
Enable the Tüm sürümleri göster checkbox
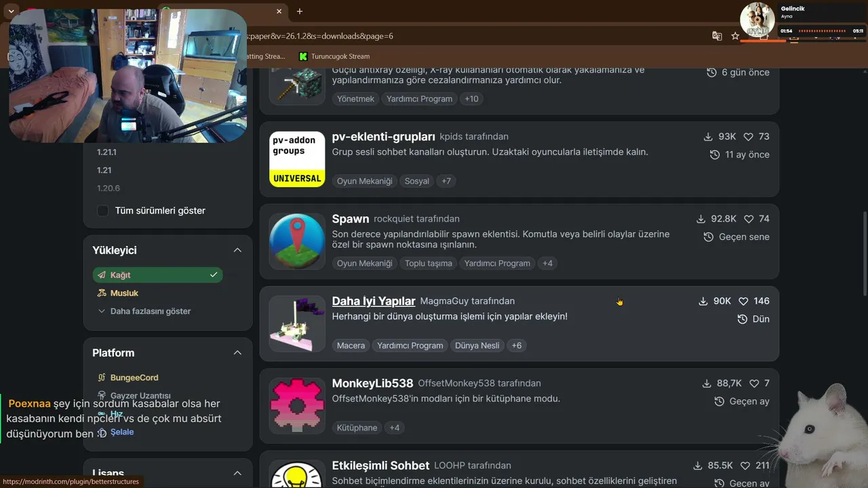click(102, 211)
